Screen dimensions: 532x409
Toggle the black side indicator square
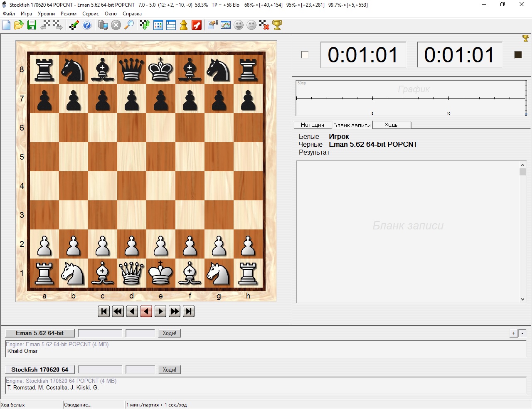[x=518, y=55]
